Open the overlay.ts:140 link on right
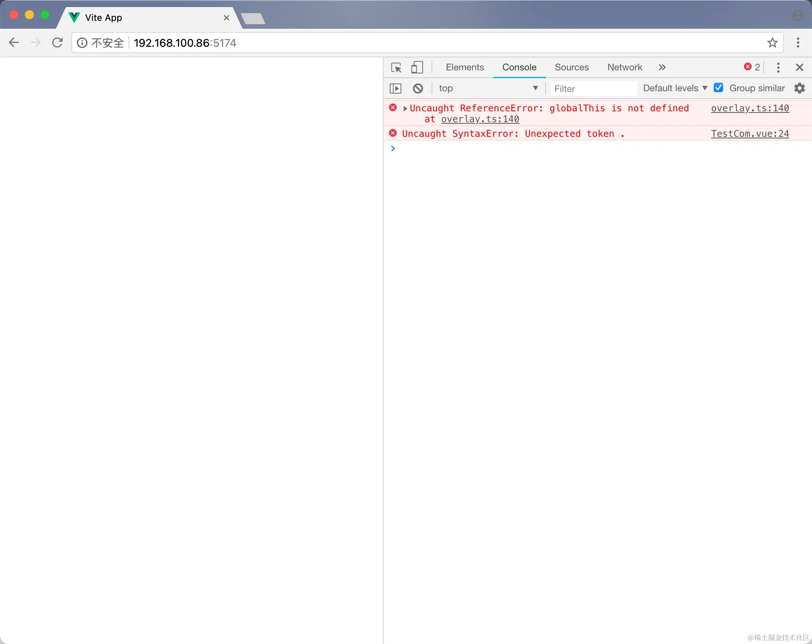Screen dimensions: 812x644 (x=750, y=108)
